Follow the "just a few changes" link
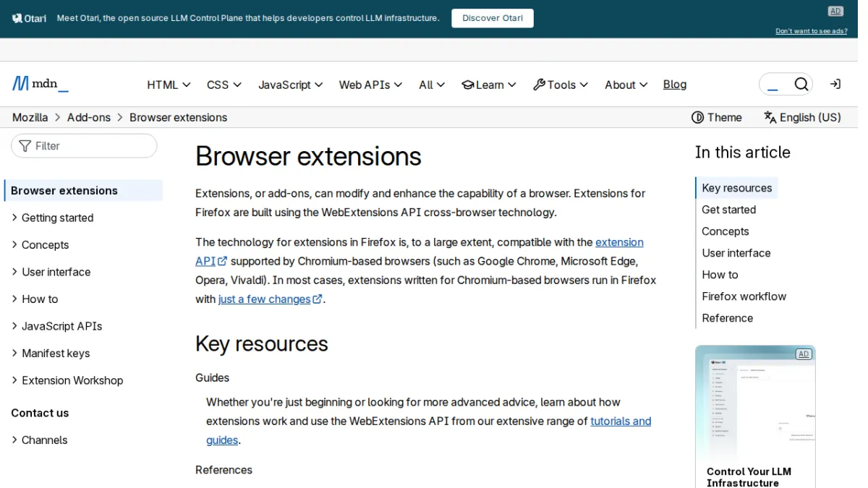Image resolution: width=868 pixels, height=488 pixels. pos(271,299)
